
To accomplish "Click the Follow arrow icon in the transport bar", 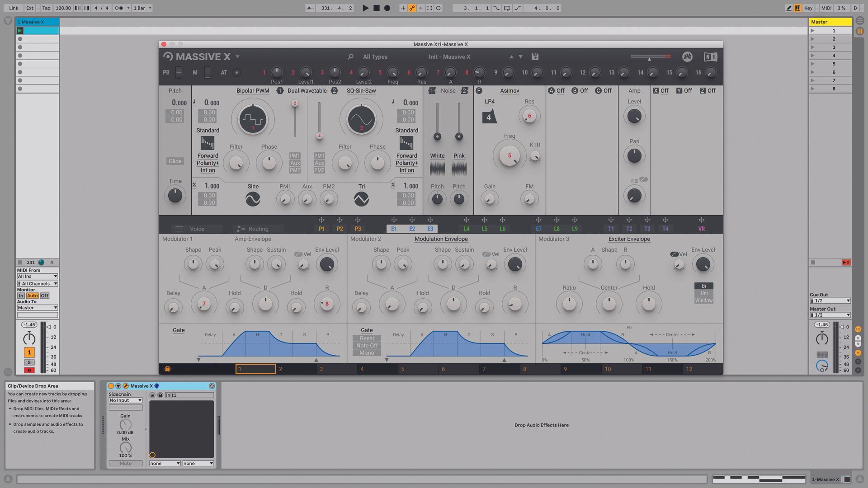I will click(x=309, y=8).
